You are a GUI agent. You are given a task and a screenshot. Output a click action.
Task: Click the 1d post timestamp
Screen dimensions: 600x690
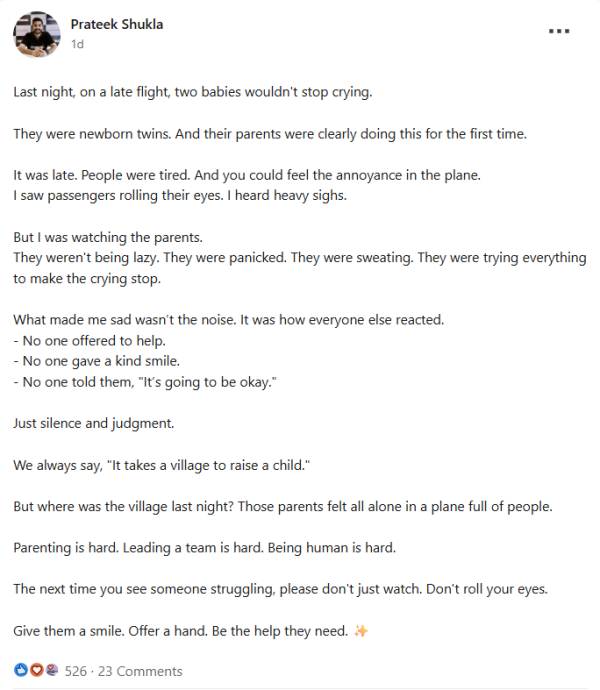pos(77,44)
